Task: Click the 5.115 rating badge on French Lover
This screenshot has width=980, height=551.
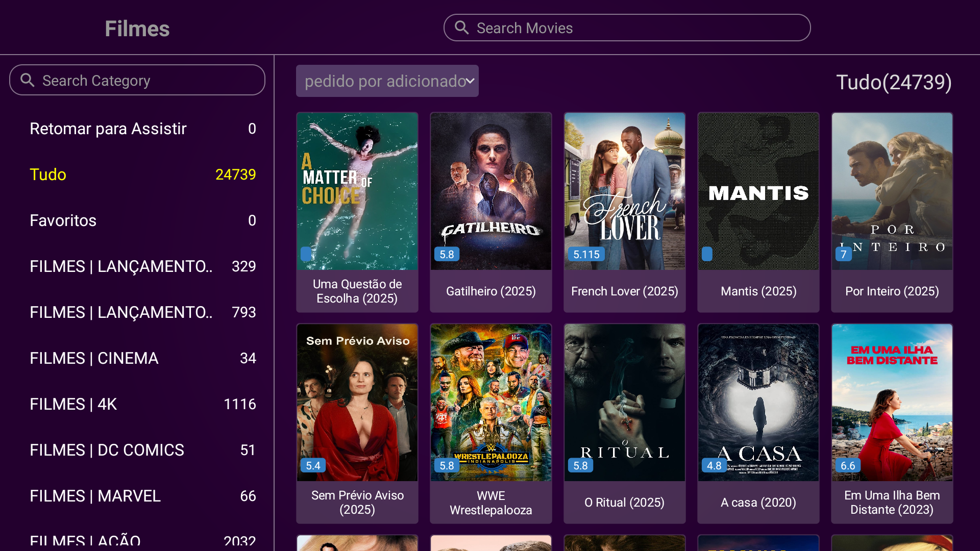Action: click(x=586, y=254)
